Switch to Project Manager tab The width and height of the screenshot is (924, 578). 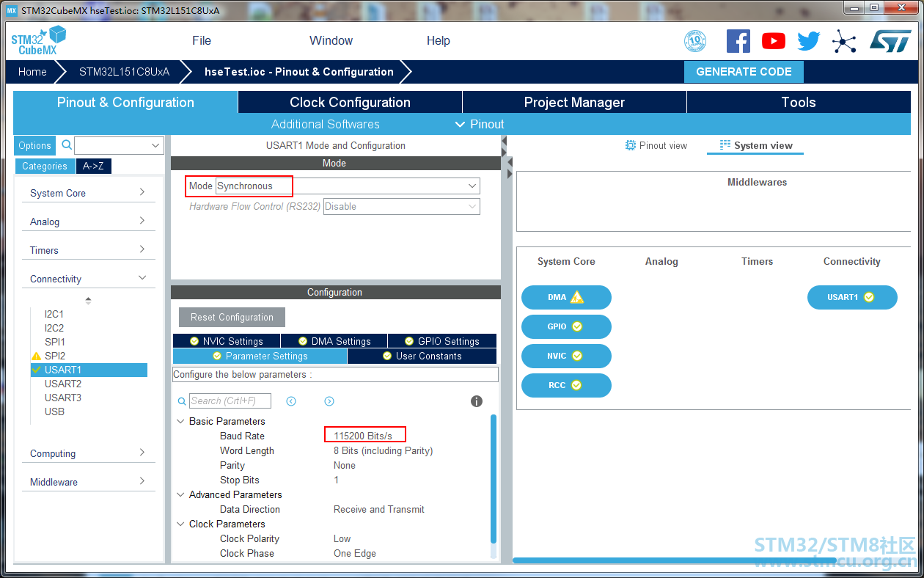click(574, 102)
